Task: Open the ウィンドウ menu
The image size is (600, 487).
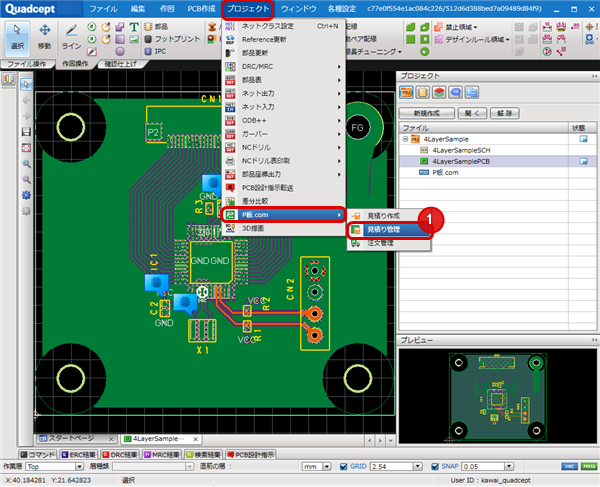Action: click(297, 8)
